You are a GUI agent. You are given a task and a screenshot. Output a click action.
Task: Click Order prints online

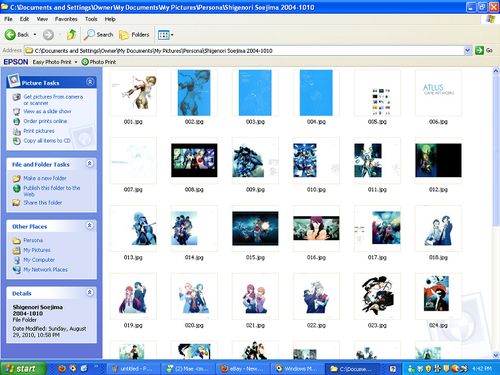(45, 121)
